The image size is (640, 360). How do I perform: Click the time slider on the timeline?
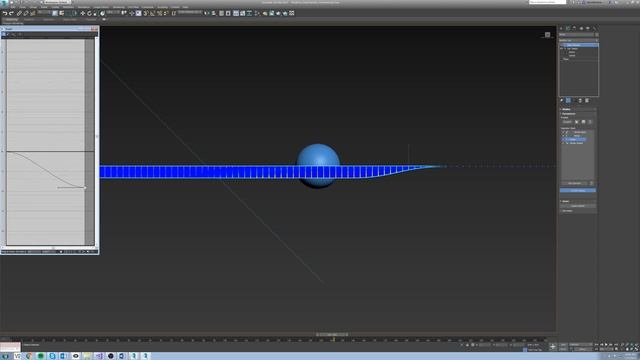(x=332, y=335)
